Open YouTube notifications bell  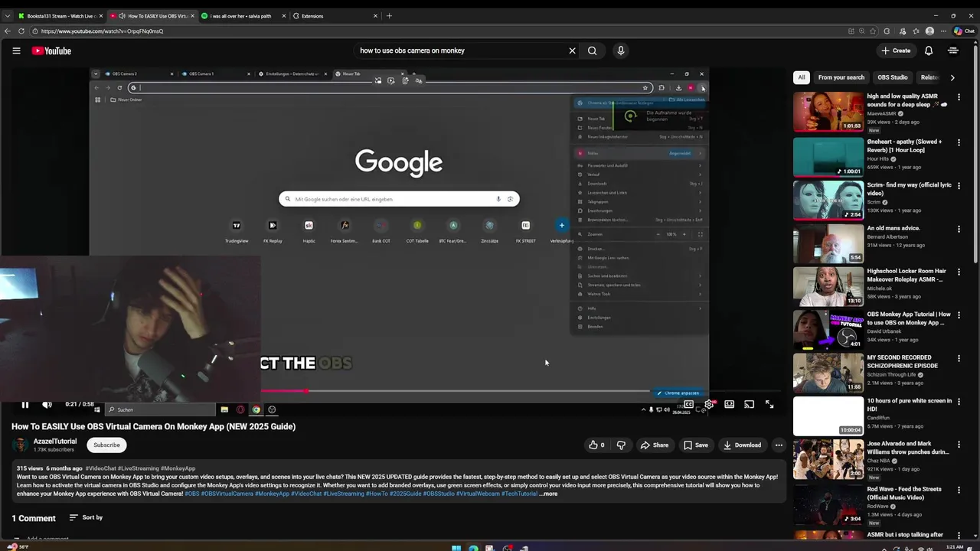click(928, 51)
